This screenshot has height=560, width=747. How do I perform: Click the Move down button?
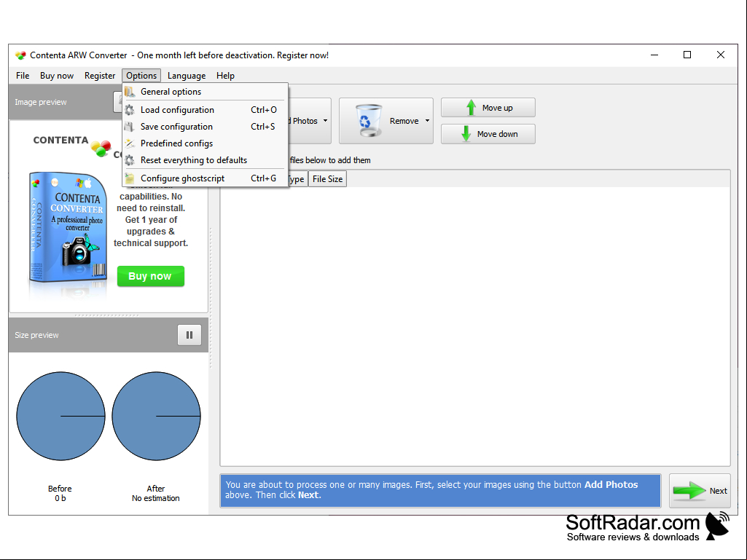coord(488,134)
